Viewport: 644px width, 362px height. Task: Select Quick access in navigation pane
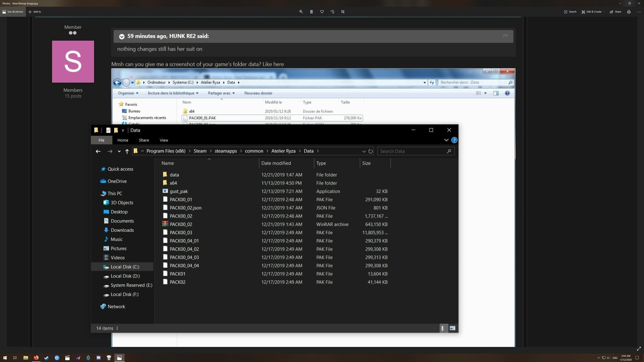(120, 169)
